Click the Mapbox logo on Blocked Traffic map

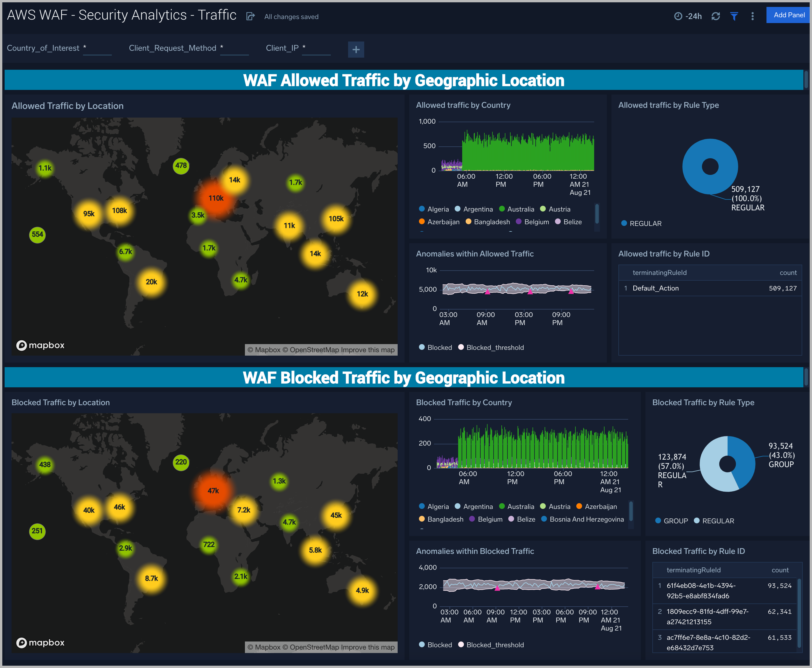click(40, 642)
